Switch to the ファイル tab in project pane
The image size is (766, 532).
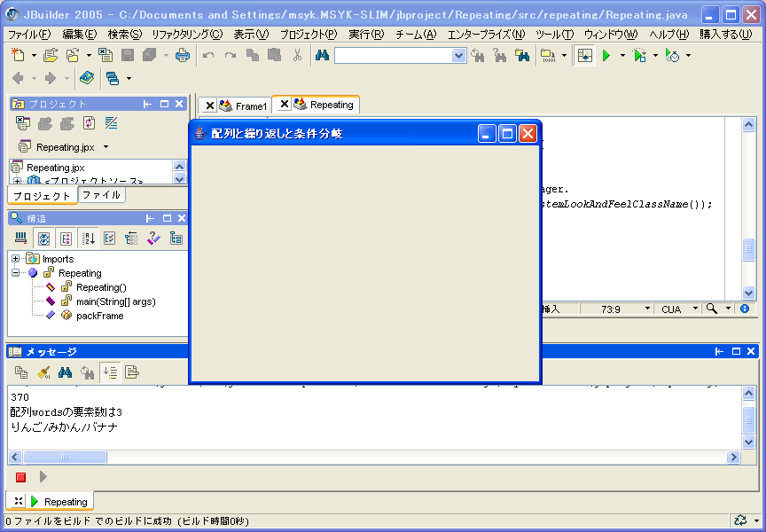(101, 195)
